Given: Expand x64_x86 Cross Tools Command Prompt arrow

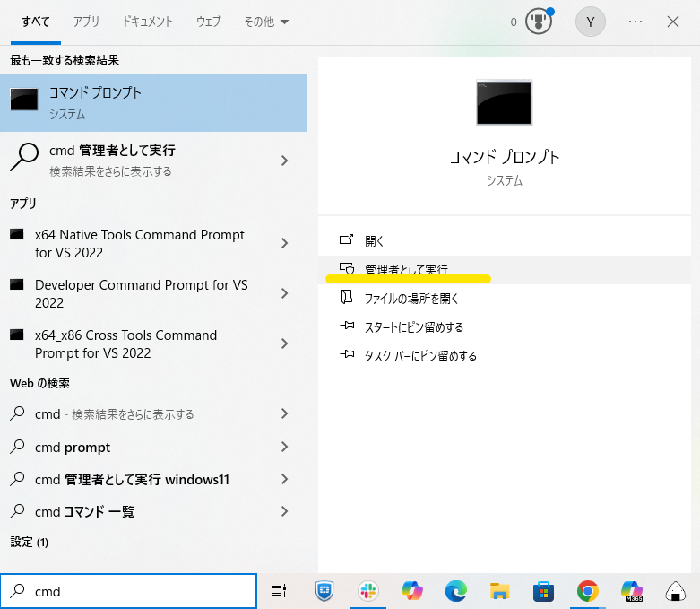Looking at the screenshot, I should 284,344.
